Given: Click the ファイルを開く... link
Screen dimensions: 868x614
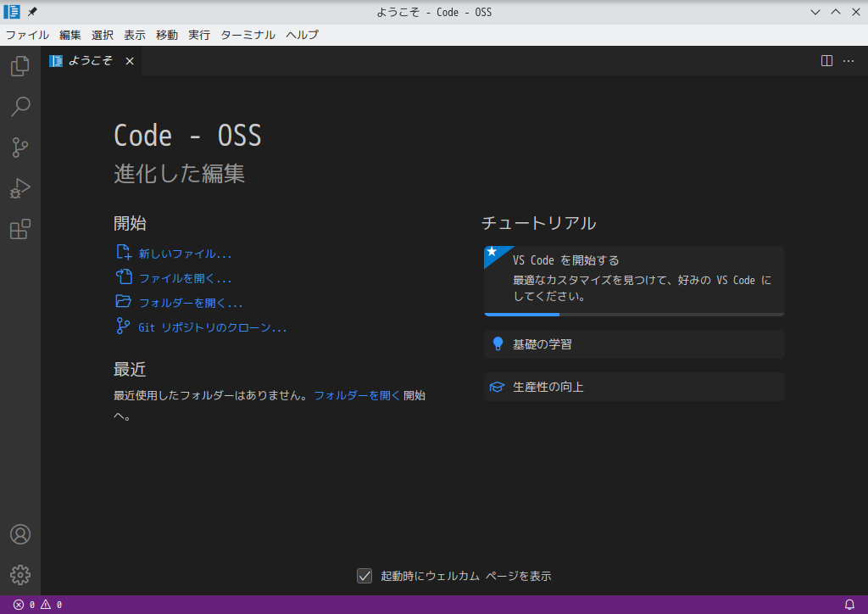Looking at the screenshot, I should tap(185, 278).
